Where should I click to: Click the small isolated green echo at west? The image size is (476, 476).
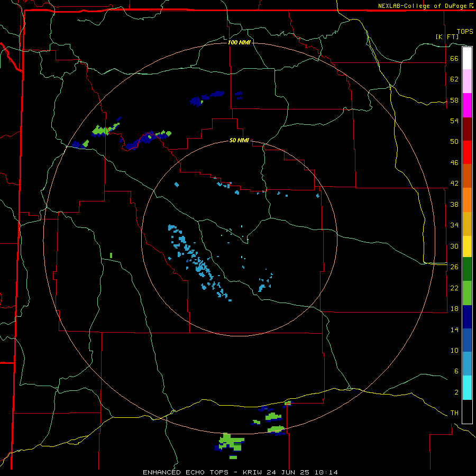click(x=111, y=255)
